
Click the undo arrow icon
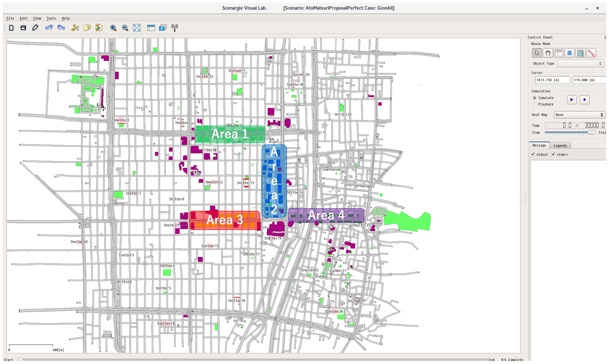coord(49,28)
